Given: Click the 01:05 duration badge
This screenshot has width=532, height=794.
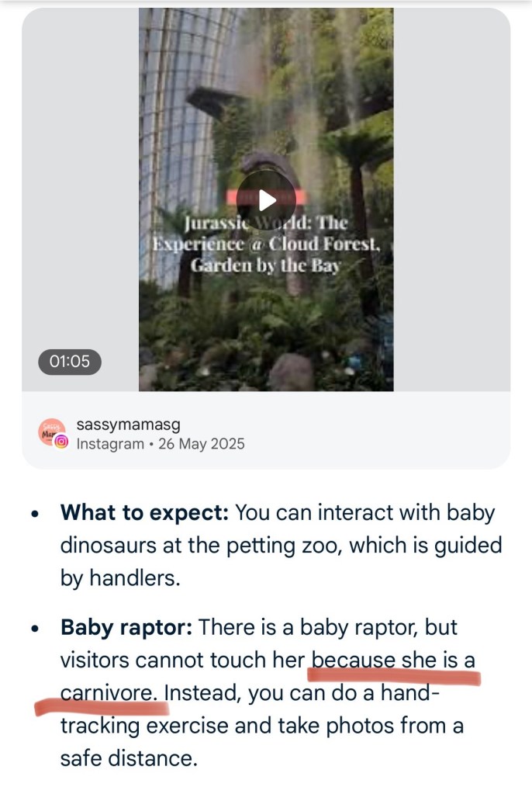Looking at the screenshot, I should pos(70,362).
